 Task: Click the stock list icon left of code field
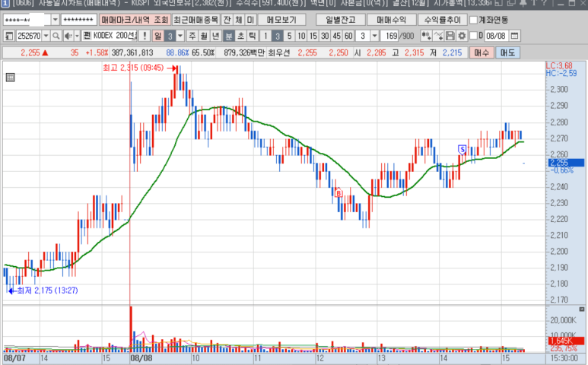pyautogui.click(x=9, y=36)
